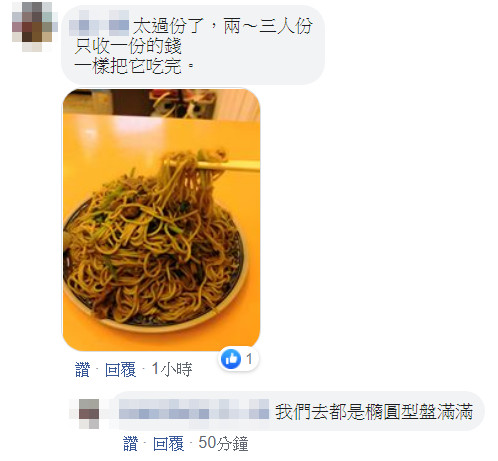Click the comment line 一樣把它吃完
Viewport: 498px width, 461px height.
click(x=134, y=66)
